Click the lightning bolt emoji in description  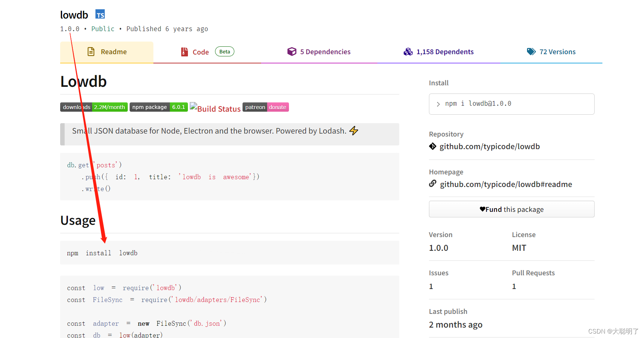click(x=354, y=131)
